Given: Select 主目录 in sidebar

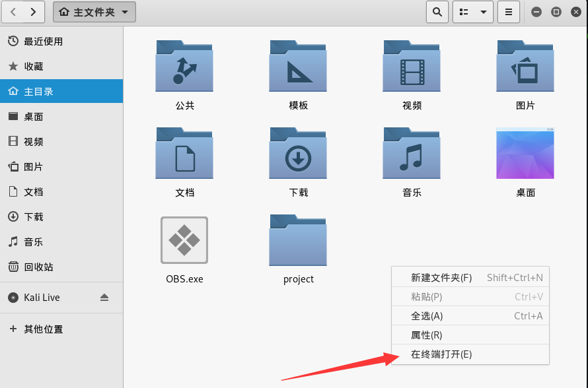Looking at the screenshot, I should [61, 91].
